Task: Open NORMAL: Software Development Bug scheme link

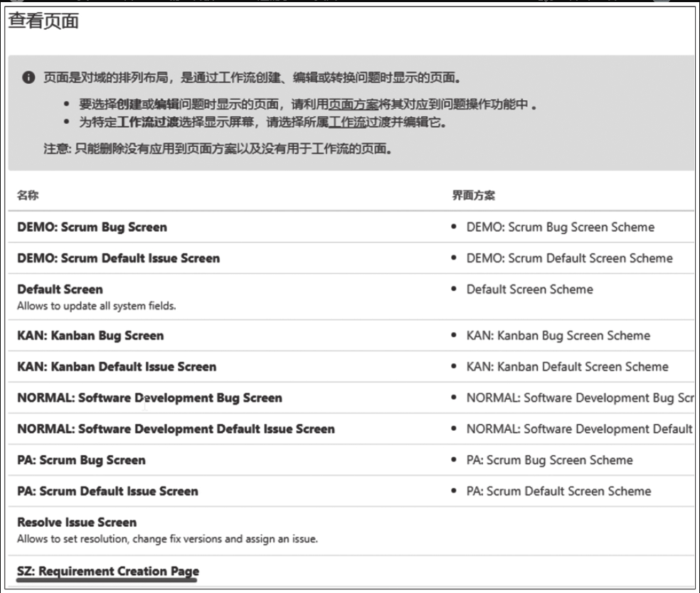Action: (x=580, y=398)
